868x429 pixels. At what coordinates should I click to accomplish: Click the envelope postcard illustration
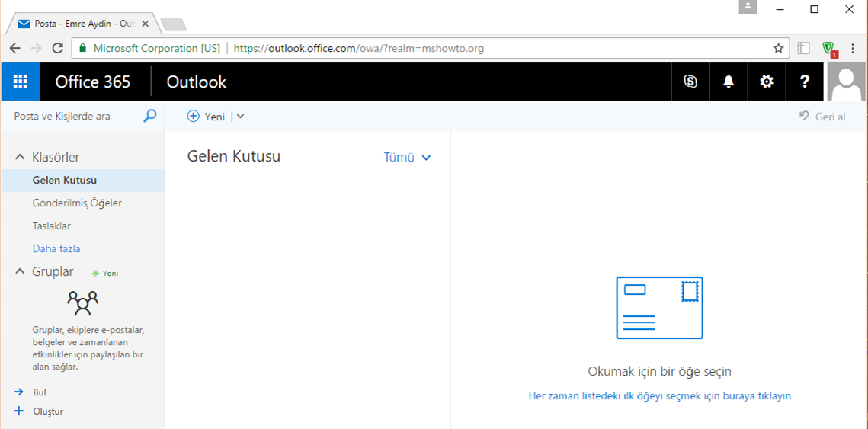tap(659, 308)
